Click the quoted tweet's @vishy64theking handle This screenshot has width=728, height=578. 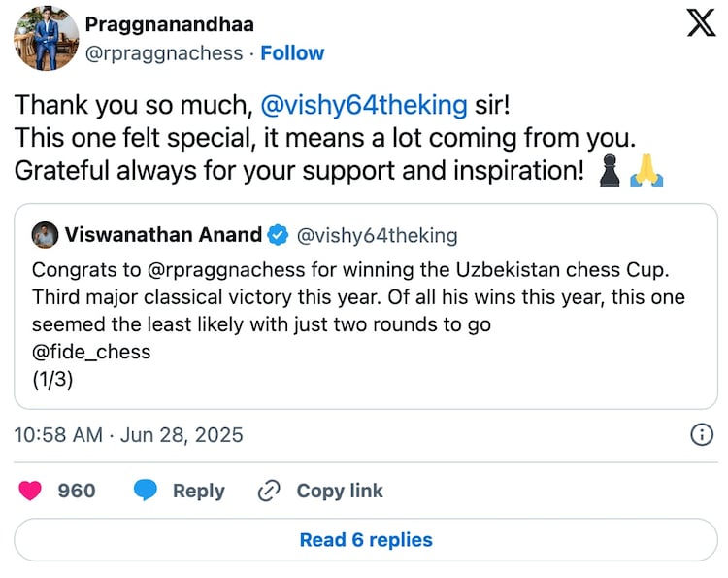pos(376,235)
